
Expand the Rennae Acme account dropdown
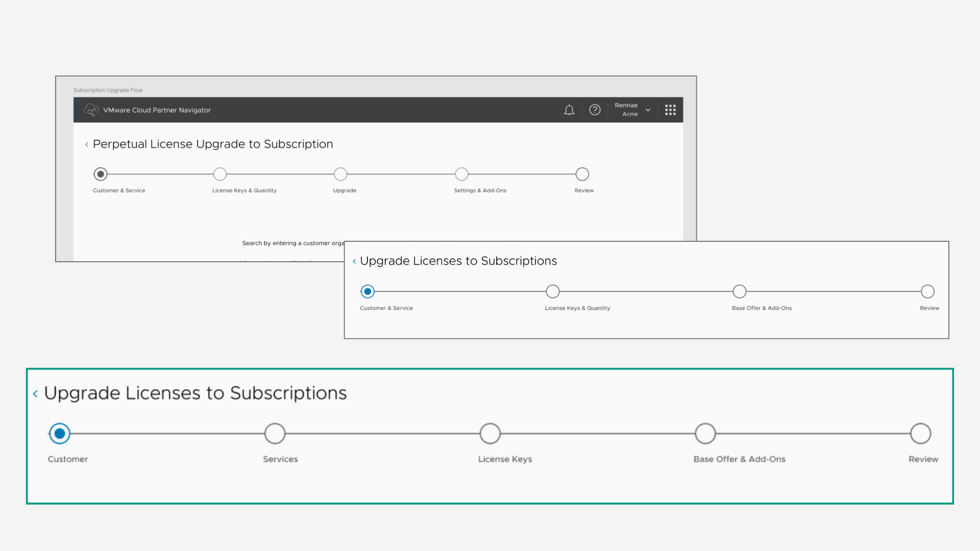[x=648, y=110]
